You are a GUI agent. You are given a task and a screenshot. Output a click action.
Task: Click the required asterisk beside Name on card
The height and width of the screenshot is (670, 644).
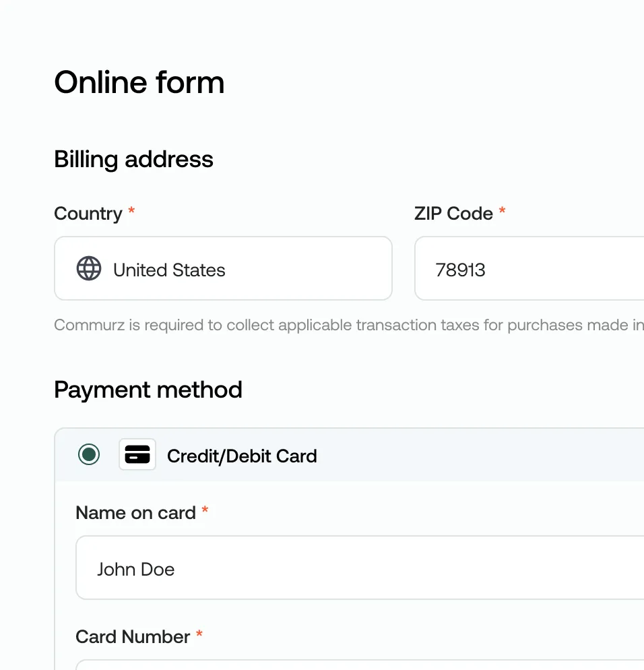pyautogui.click(x=205, y=511)
